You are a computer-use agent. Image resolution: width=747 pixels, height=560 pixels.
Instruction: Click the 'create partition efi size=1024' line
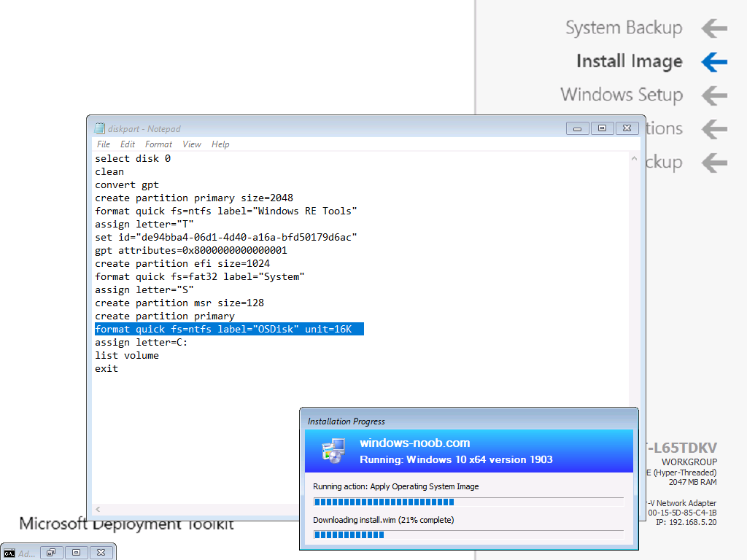(x=182, y=264)
